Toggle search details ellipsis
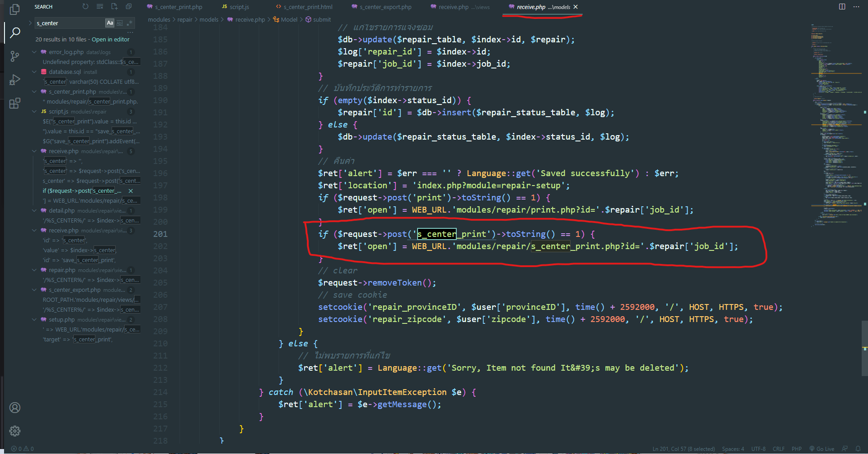The width and height of the screenshot is (868, 454). click(x=130, y=32)
